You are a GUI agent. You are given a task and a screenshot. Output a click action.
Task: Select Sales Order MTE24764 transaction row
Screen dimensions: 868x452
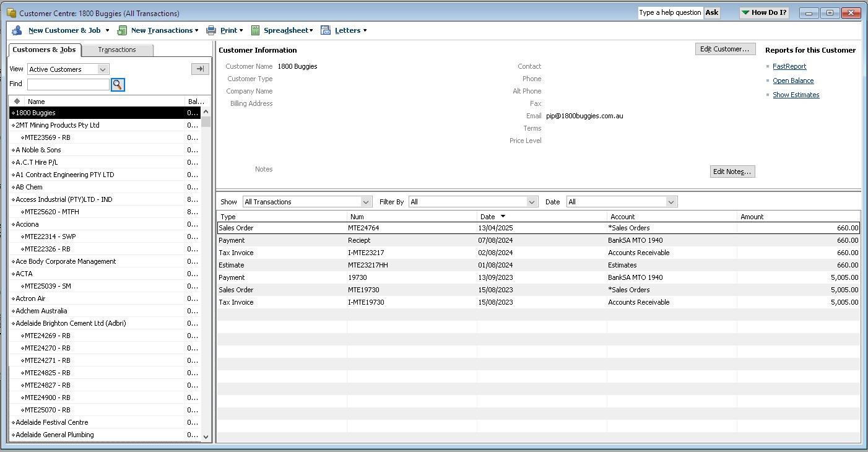538,228
